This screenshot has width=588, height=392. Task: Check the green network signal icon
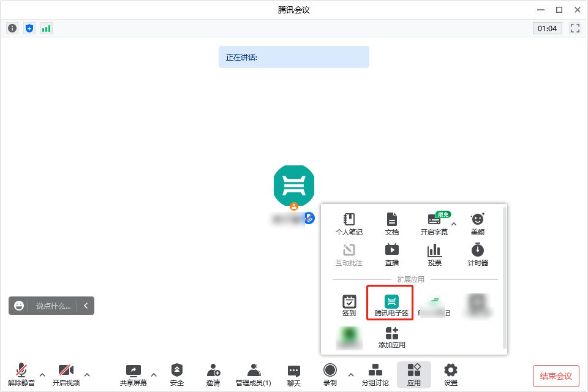point(46,28)
